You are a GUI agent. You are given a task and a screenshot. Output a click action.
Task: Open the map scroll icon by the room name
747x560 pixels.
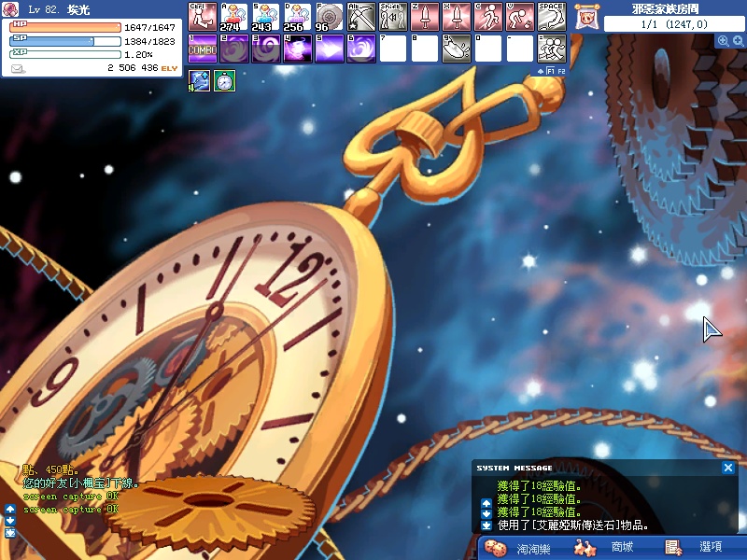587,17
